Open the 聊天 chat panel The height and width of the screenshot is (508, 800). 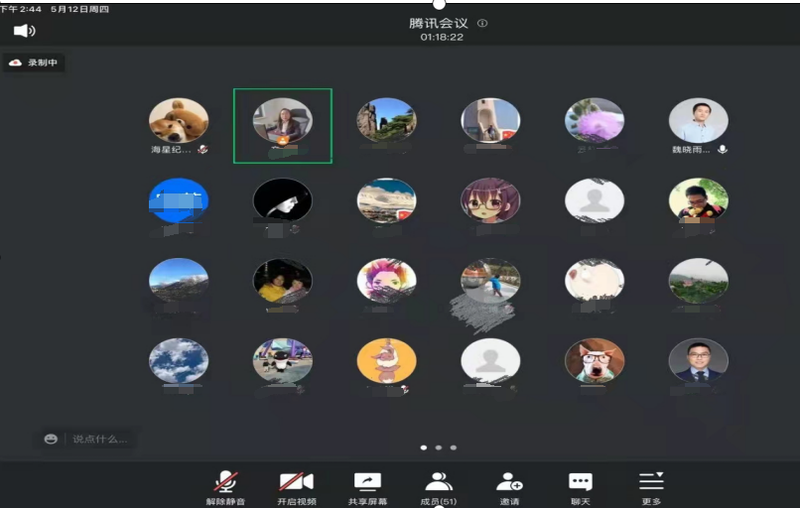pyautogui.click(x=580, y=481)
